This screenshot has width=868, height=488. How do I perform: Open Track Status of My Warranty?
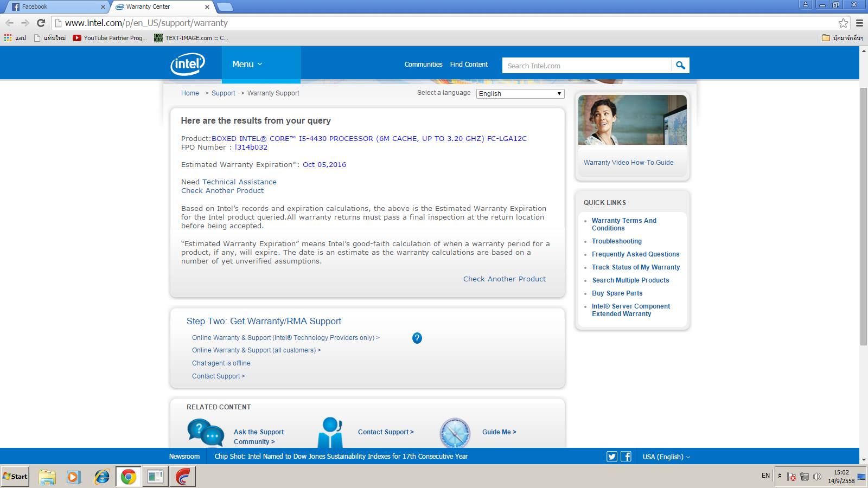[x=636, y=267]
